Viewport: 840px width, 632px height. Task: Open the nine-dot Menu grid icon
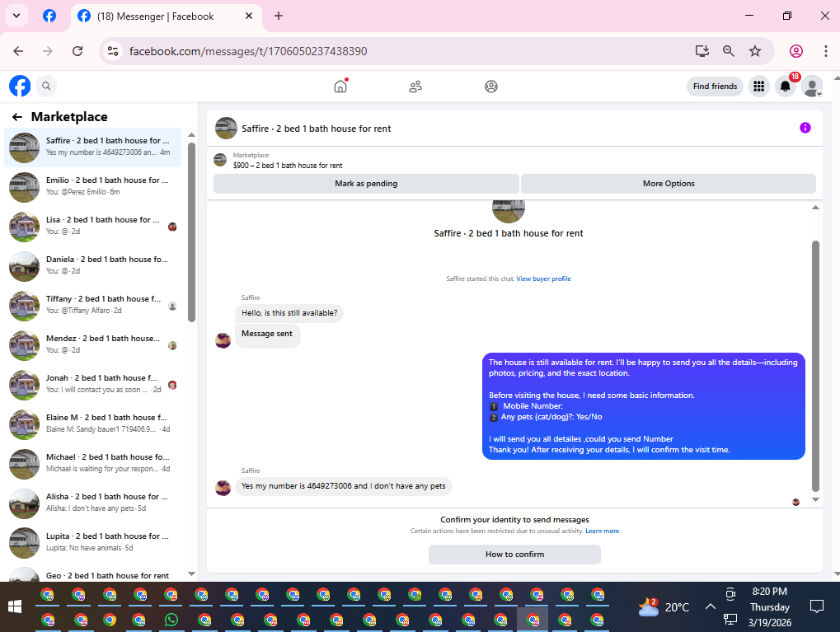tap(758, 87)
